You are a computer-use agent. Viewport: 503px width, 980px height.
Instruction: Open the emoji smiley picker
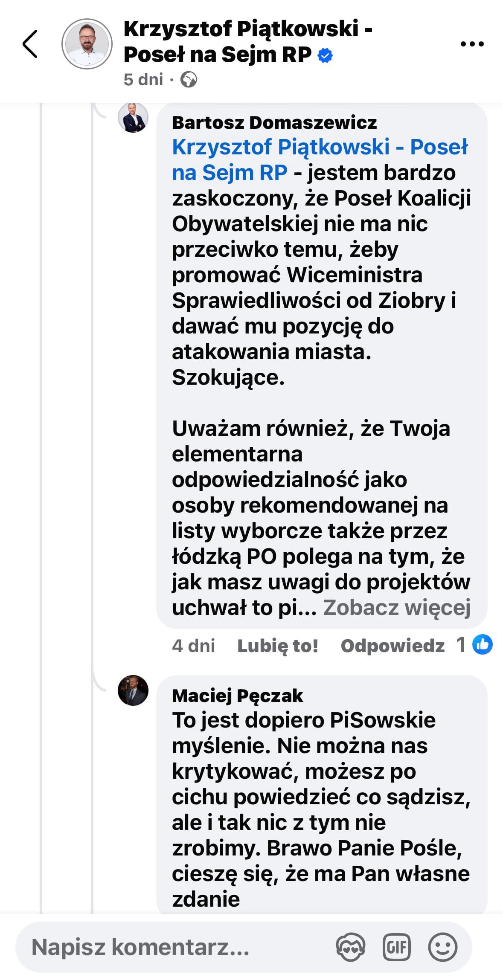pyautogui.click(x=443, y=947)
